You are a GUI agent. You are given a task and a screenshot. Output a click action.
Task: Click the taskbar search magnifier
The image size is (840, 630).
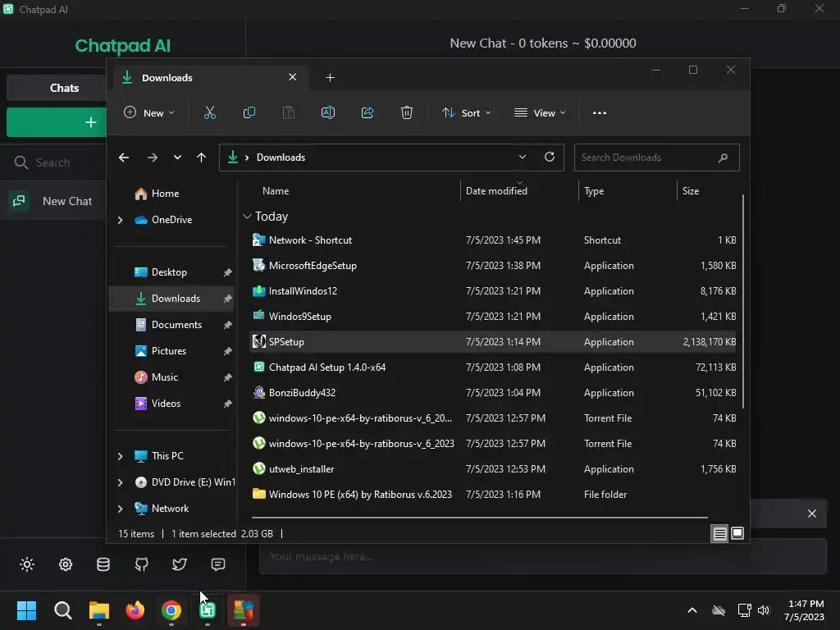tap(62, 610)
